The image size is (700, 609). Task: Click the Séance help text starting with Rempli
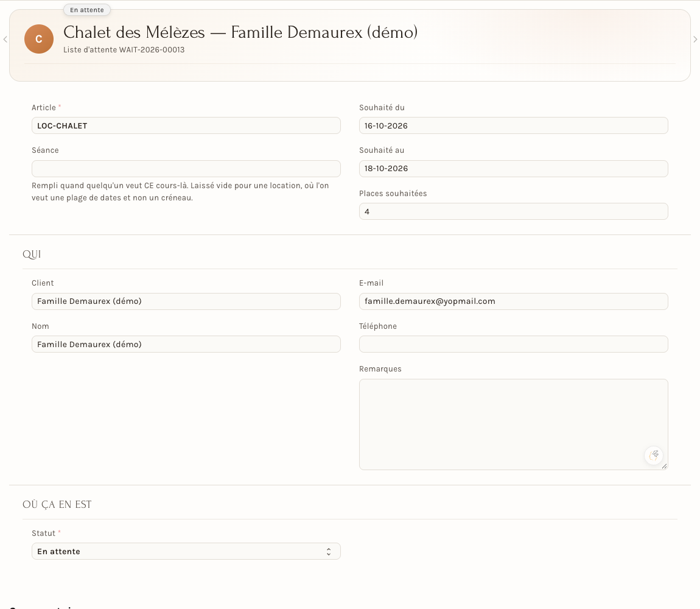pyautogui.click(x=180, y=192)
